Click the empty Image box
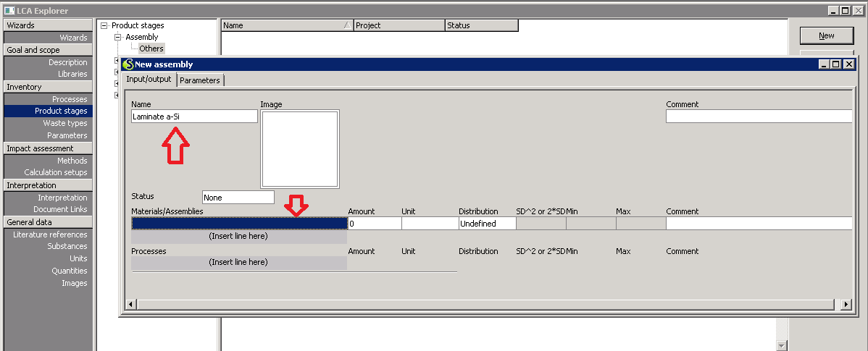 click(x=299, y=149)
